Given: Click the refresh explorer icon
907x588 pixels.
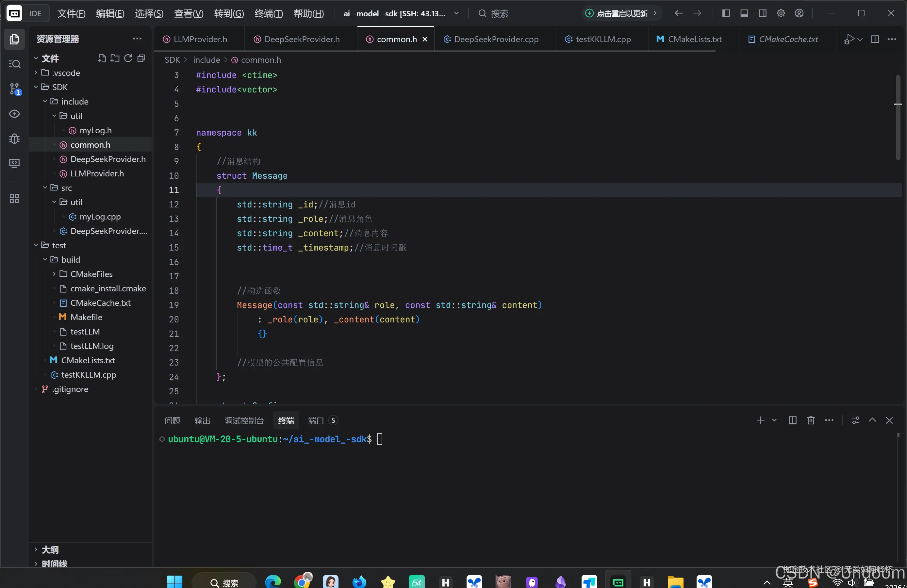Looking at the screenshot, I should pos(128,58).
